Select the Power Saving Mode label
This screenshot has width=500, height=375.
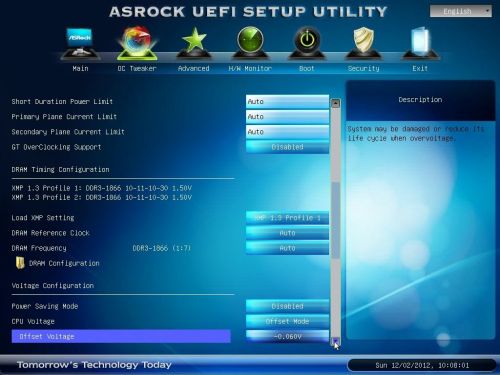(x=45, y=306)
